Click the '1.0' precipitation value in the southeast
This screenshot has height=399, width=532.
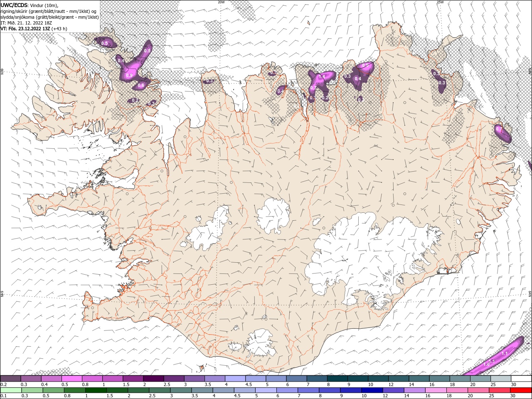[x=487, y=365]
